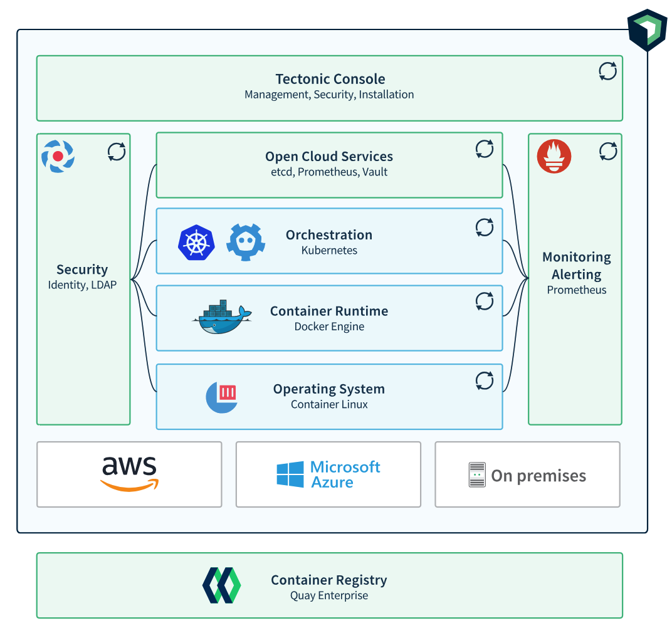This screenshot has height=638, width=672.
Task: Click the Docker whale logo
Action: click(221, 317)
